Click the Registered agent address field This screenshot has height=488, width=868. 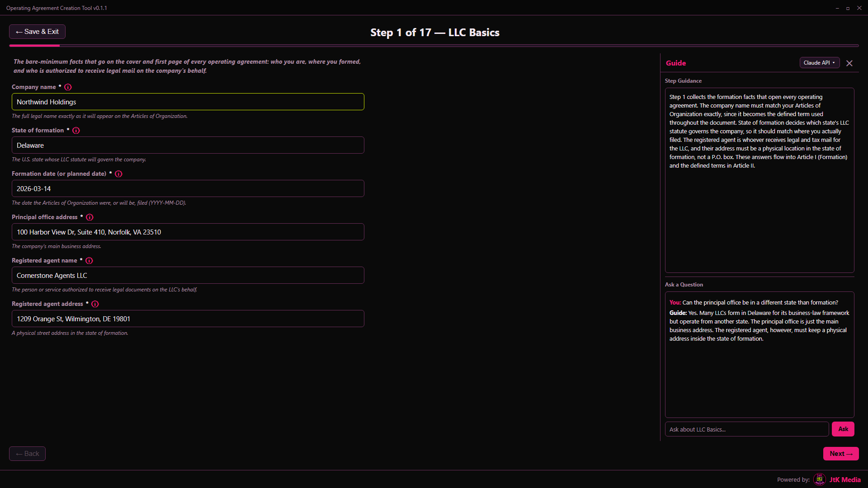click(x=188, y=319)
